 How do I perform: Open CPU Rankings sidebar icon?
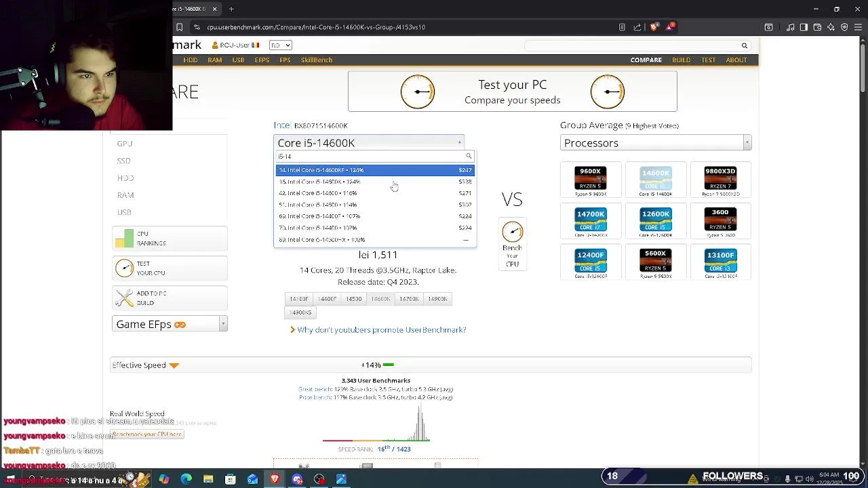tap(124, 239)
